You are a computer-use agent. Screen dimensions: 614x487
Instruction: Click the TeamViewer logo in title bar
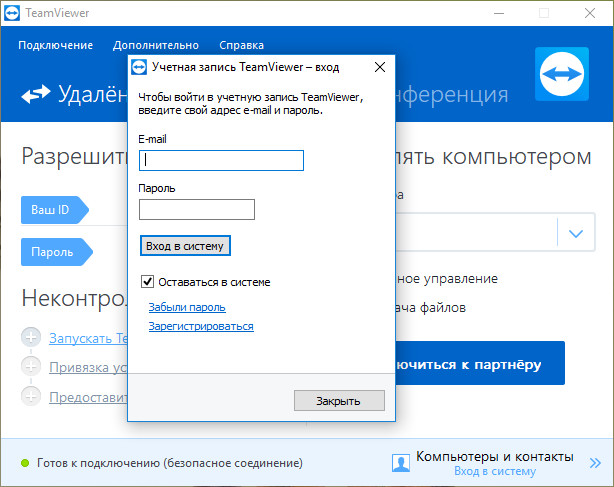(12, 13)
